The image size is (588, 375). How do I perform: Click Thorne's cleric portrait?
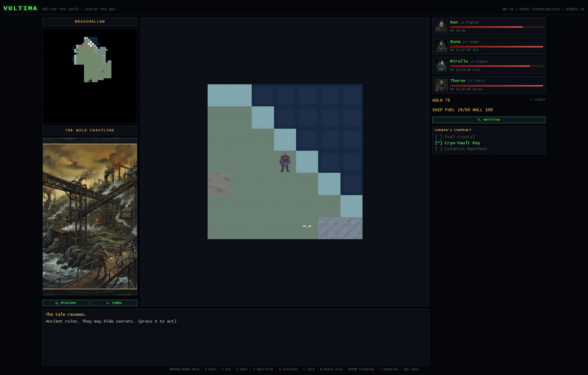[441, 85]
